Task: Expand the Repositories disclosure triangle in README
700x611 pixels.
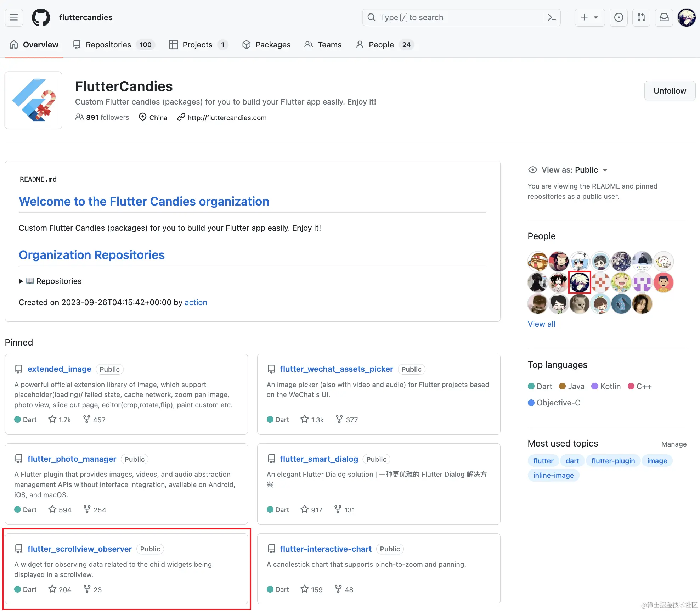Action: [21, 281]
